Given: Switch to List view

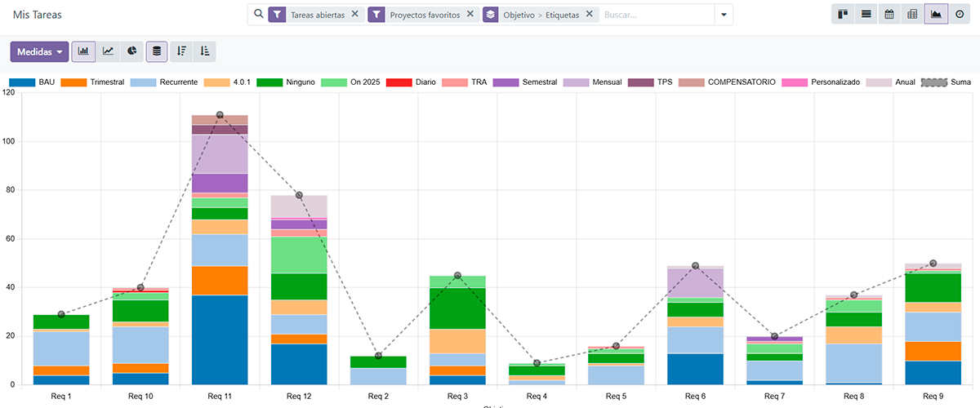Looking at the screenshot, I should click(x=866, y=15).
